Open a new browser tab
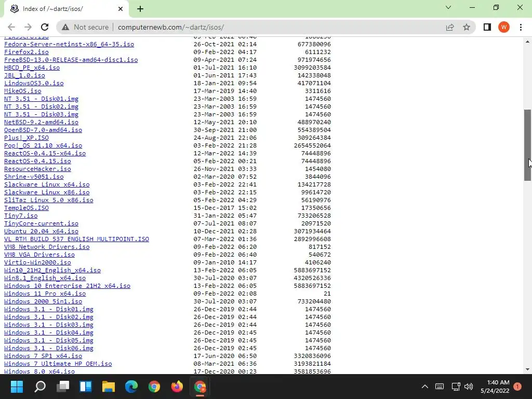This screenshot has height=399, width=532. coord(140,9)
